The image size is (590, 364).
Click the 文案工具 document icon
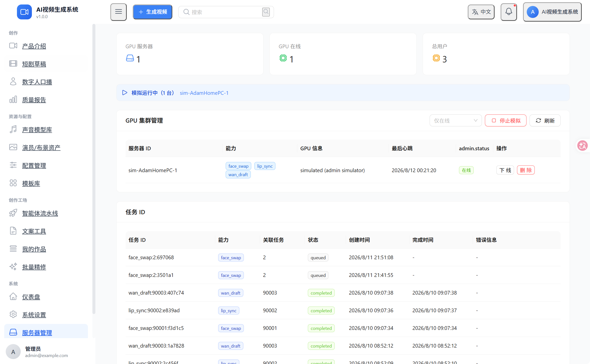[x=13, y=231]
